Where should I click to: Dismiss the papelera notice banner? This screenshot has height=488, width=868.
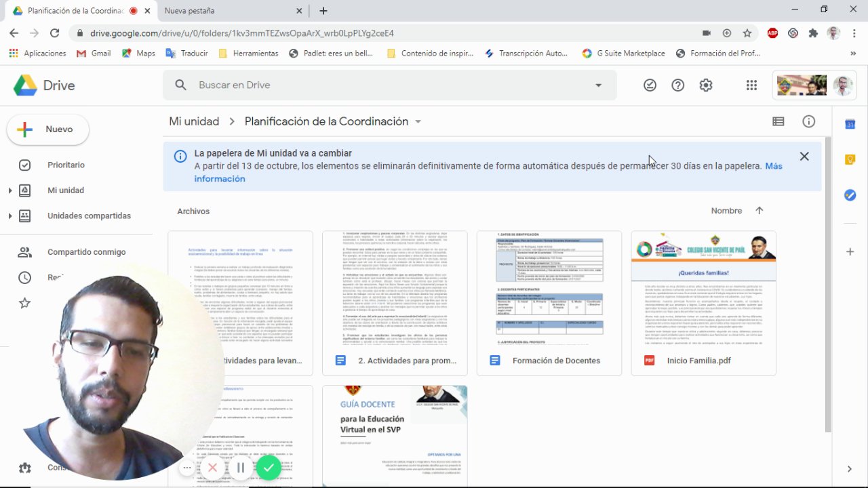tap(804, 157)
